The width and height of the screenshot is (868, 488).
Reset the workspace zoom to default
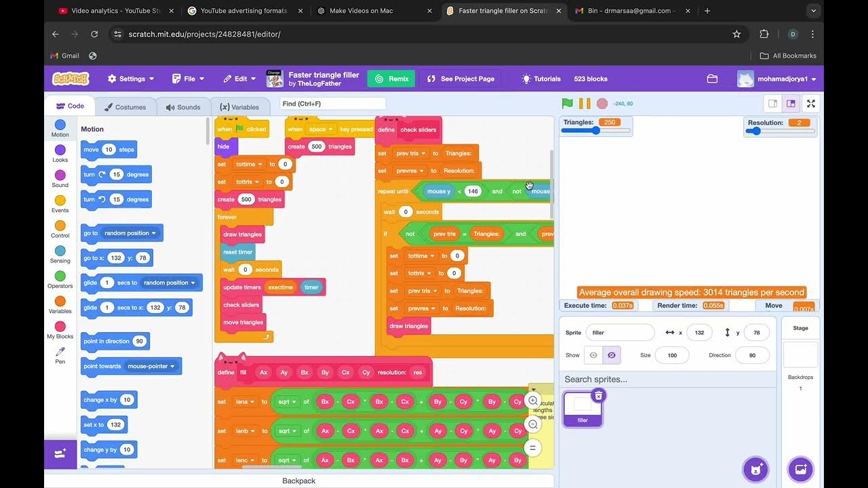533,447
